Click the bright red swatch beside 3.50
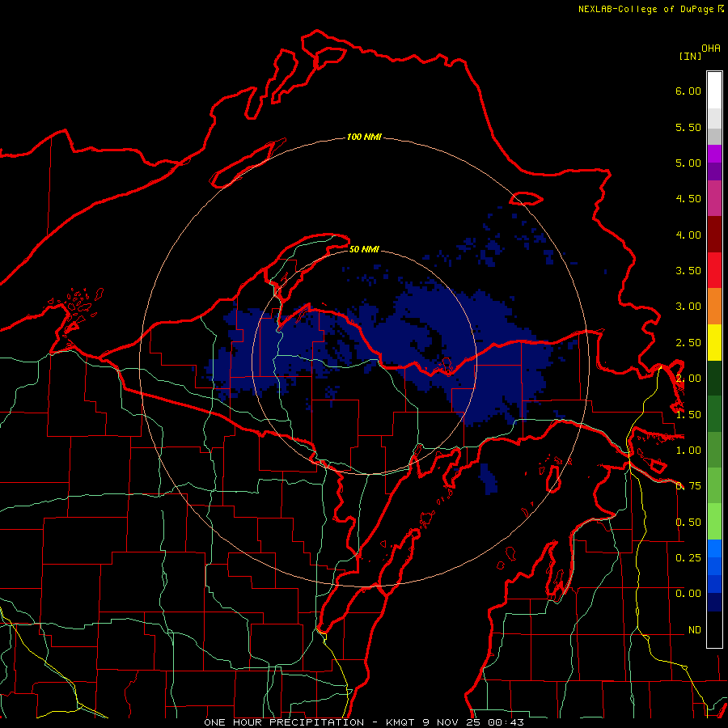This screenshot has height=728, width=728. coord(714,270)
